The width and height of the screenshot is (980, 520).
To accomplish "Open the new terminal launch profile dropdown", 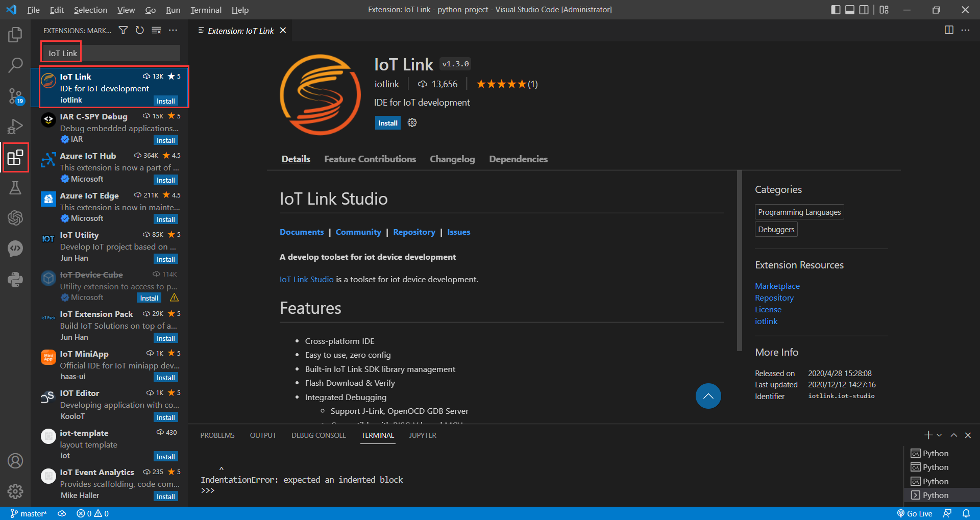I will tap(939, 435).
